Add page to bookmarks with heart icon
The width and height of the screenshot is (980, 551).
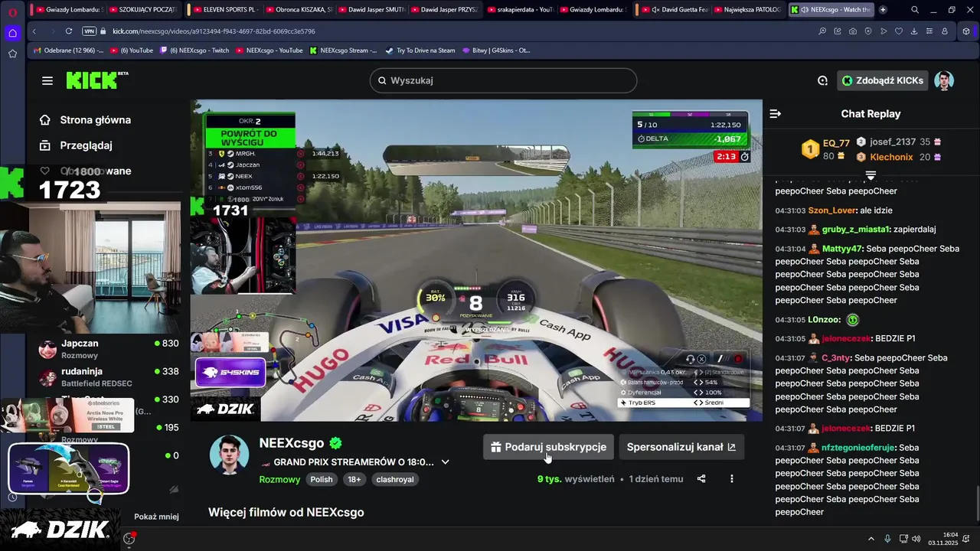tap(899, 31)
